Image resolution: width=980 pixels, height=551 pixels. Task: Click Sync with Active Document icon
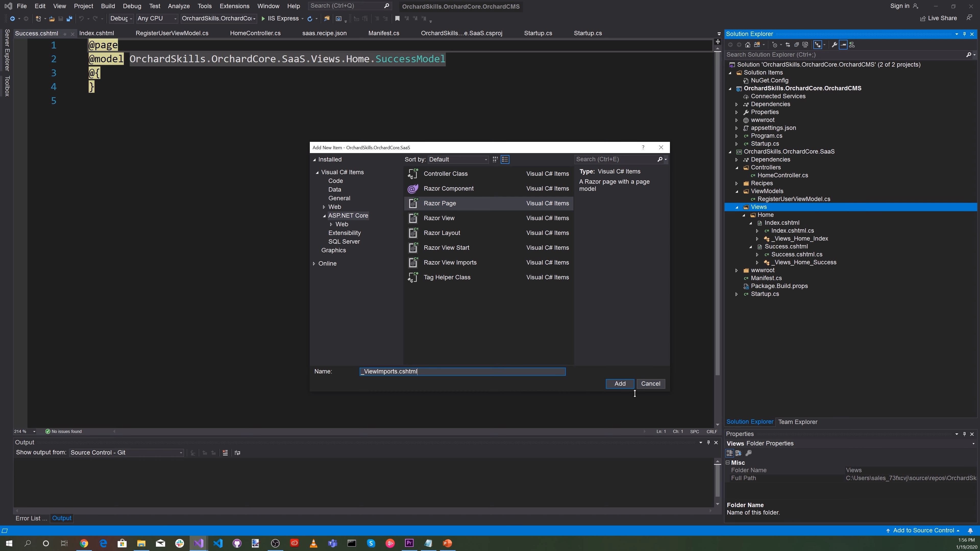tap(788, 45)
